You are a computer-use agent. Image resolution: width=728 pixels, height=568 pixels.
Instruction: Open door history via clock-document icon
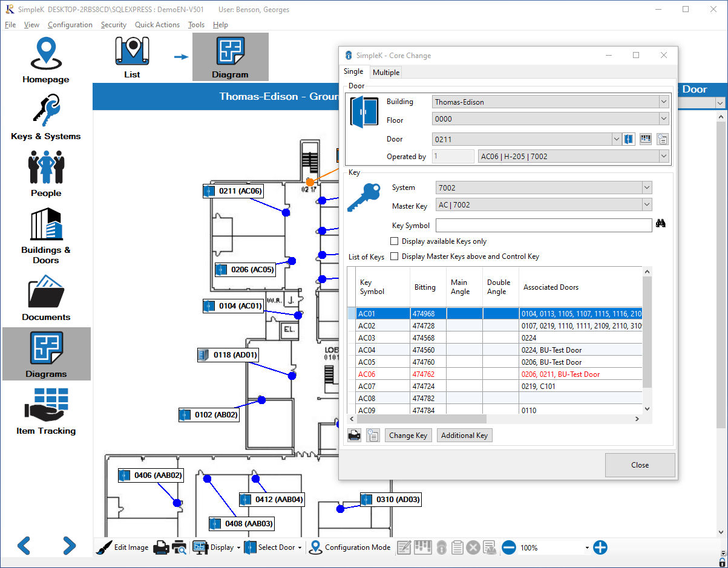tap(662, 139)
